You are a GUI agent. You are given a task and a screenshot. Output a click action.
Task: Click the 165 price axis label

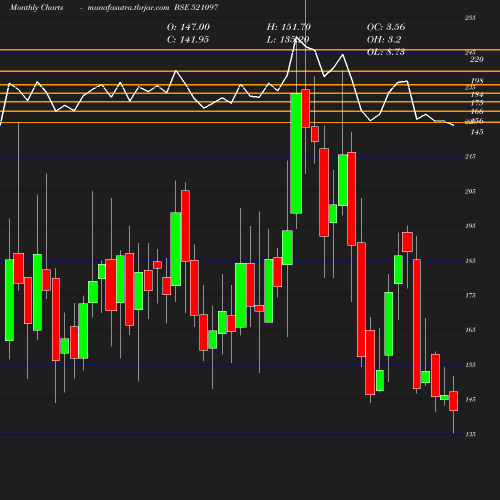[470, 330]
